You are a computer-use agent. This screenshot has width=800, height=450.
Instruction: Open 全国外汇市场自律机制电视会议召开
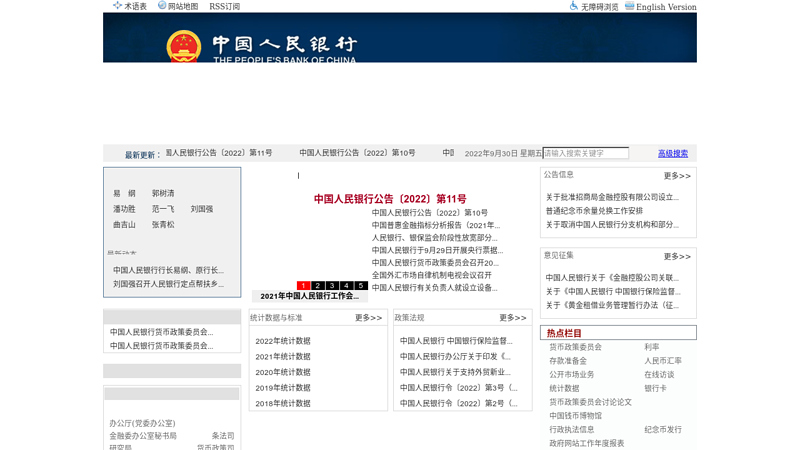pos(432,275)
